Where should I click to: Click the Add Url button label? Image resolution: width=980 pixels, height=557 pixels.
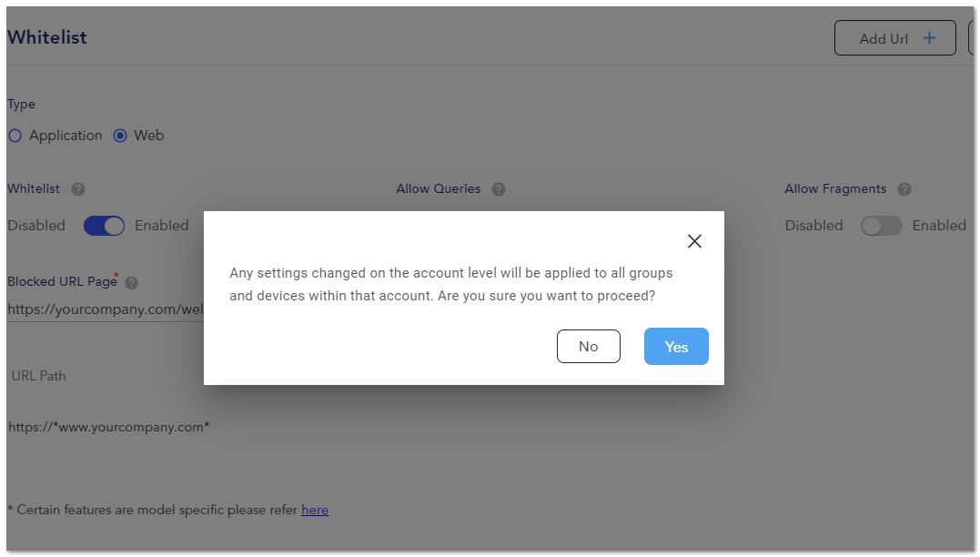[x=884, y=39]
